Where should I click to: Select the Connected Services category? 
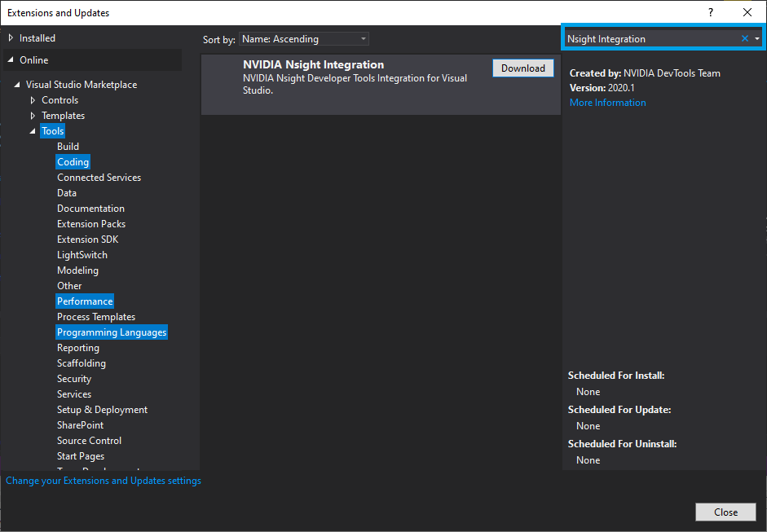tap(99, 178)
